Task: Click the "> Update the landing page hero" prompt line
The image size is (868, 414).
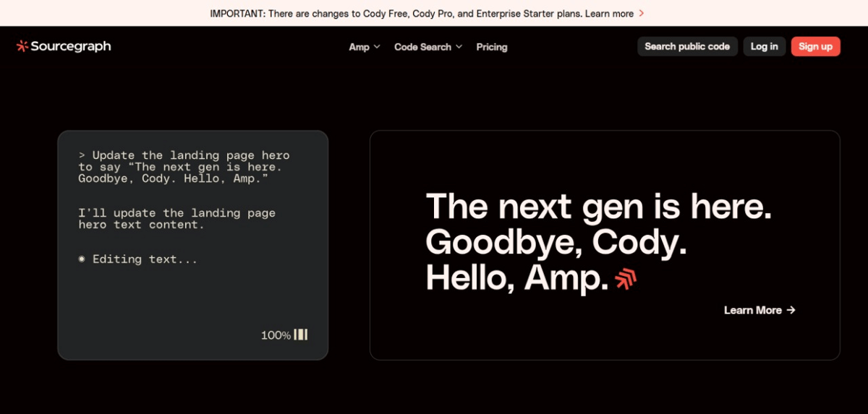Action: [x=184, y=155]
